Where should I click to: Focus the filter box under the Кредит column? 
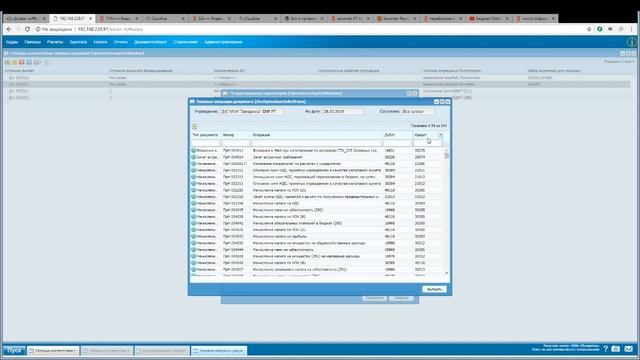click(x=428, y=143)
